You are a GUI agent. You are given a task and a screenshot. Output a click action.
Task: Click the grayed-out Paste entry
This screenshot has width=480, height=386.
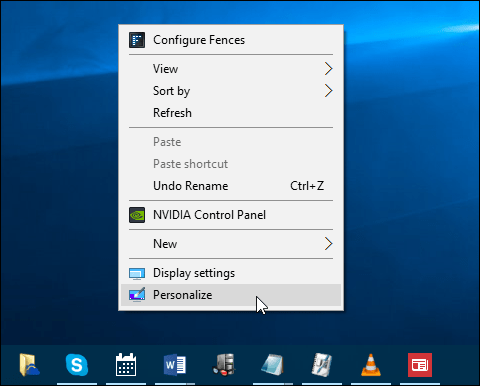point(231,142)
